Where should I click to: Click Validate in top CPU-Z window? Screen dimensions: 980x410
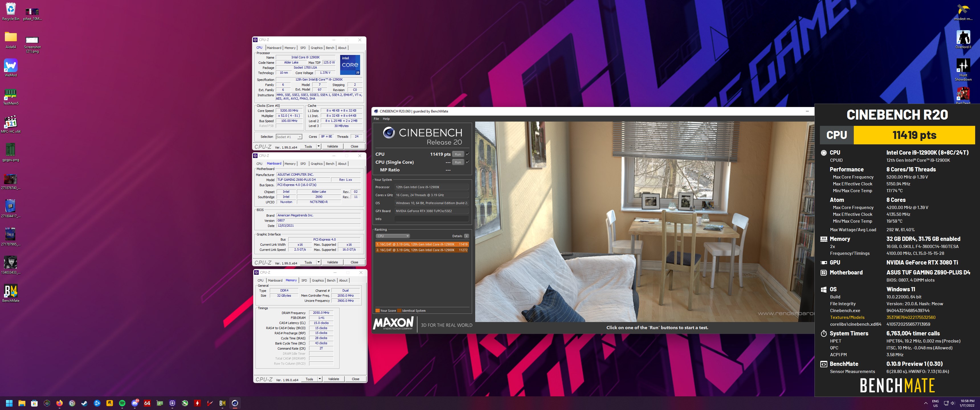(x=332, y=146)
